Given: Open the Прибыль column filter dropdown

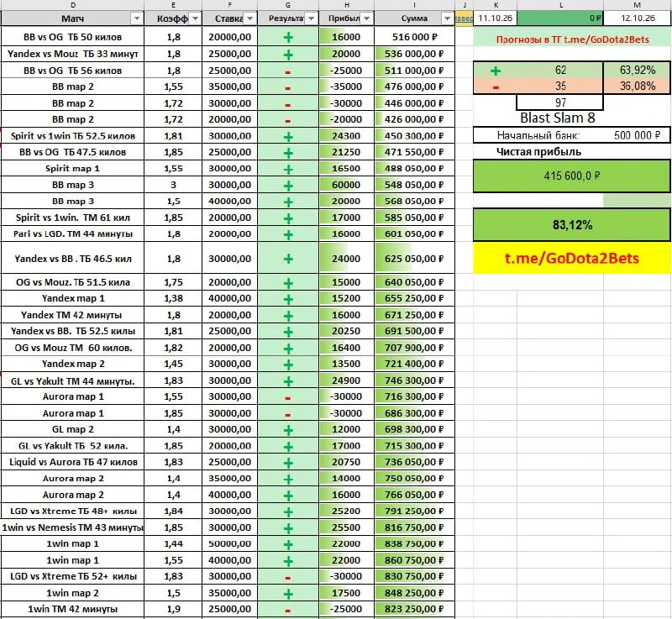Looking at the screenshot, I should [x=367, y=18].
